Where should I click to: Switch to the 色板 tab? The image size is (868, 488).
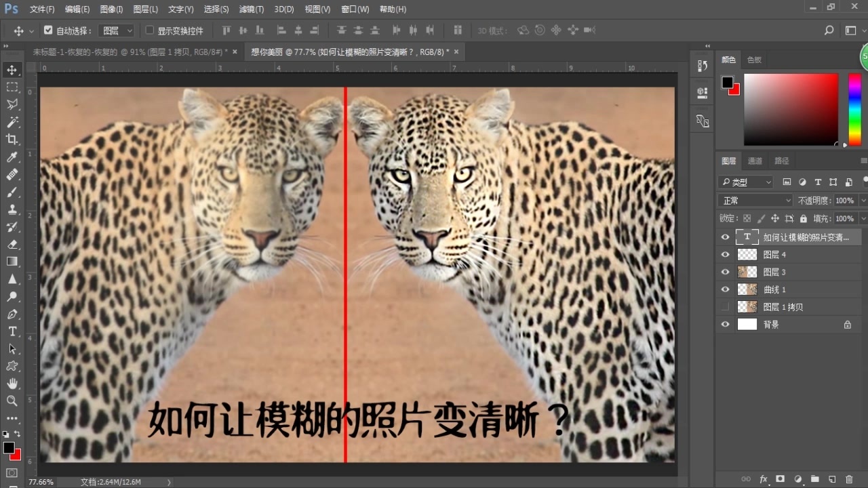[754, 60]
